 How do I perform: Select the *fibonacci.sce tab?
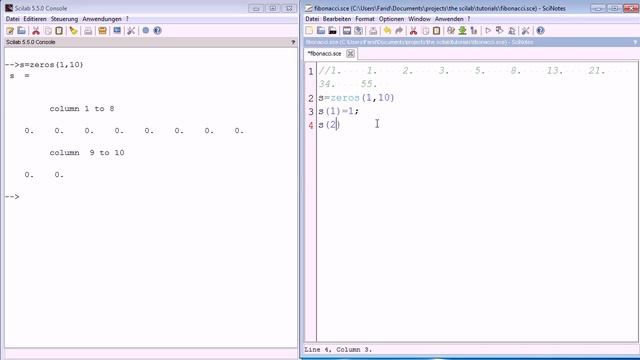pos(325,53)
